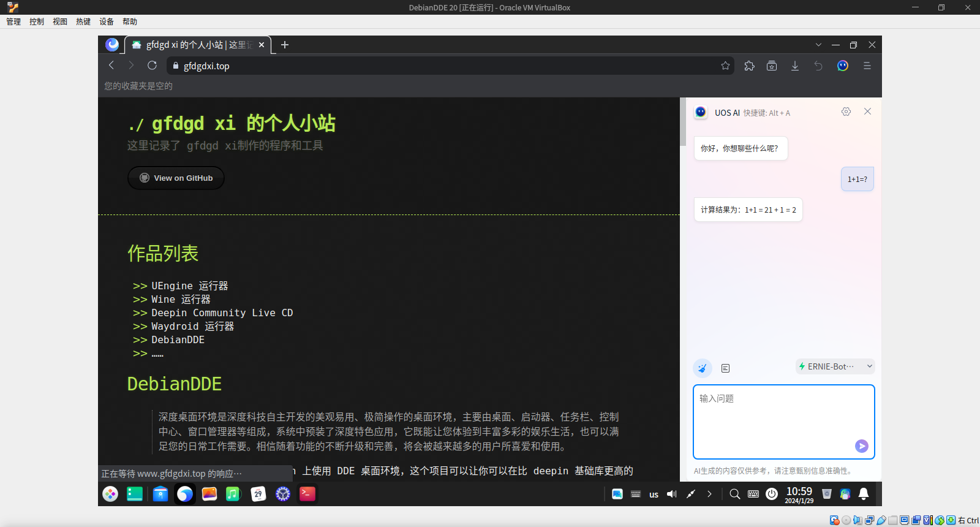Go back with the browser back arrow
Screen dimensions: 980x527
[111, 66]
